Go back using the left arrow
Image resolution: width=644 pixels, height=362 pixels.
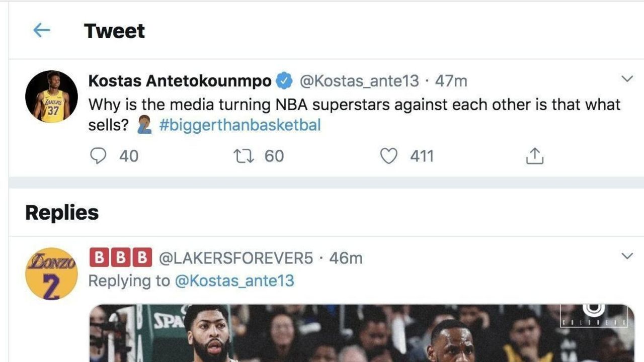(x=41, y=31)
